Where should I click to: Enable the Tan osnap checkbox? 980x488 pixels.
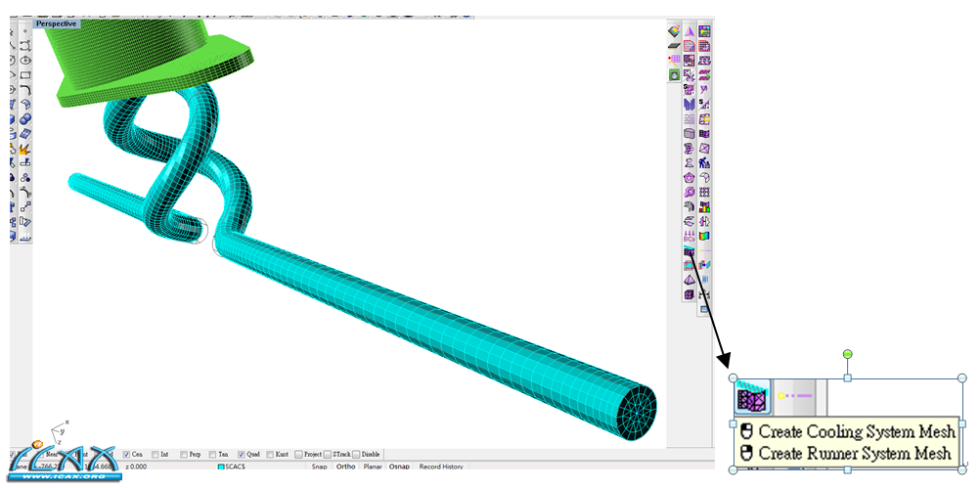[212, 454]
